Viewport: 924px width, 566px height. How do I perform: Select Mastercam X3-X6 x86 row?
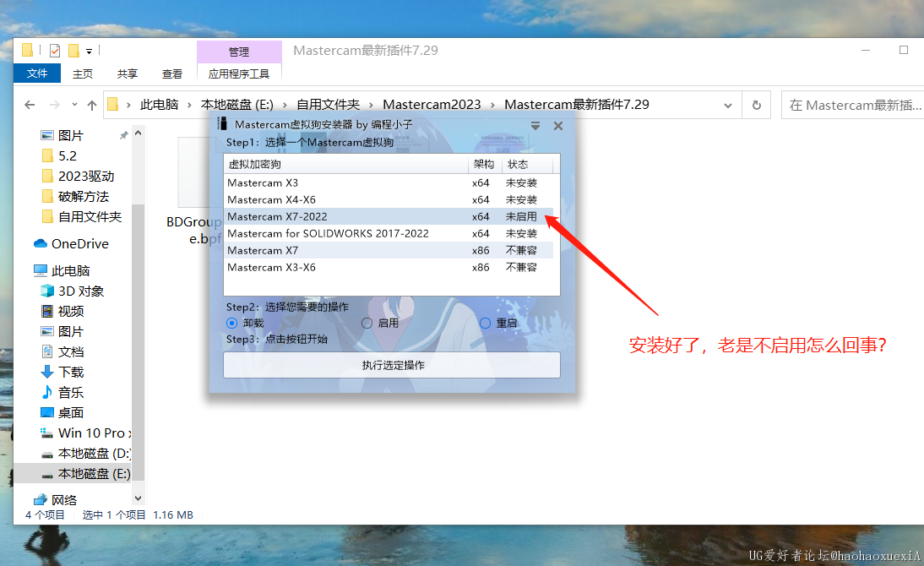(x=389, y=267)
